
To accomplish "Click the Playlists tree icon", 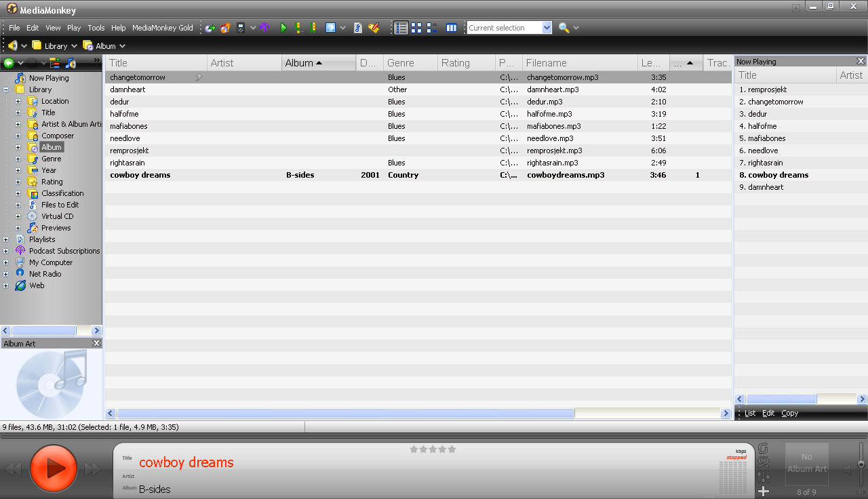I will [x=20, y=239].
